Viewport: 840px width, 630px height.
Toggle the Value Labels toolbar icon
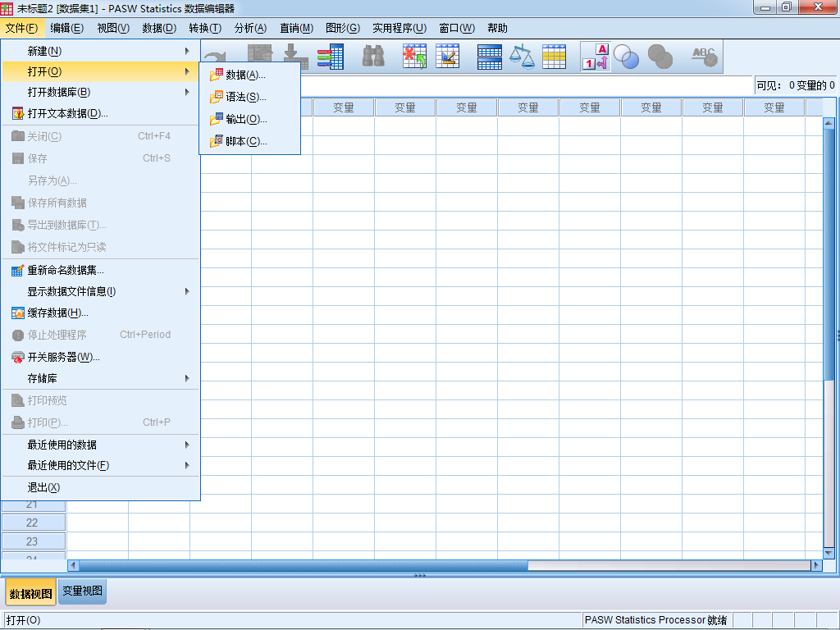click(x=596, y=57)
